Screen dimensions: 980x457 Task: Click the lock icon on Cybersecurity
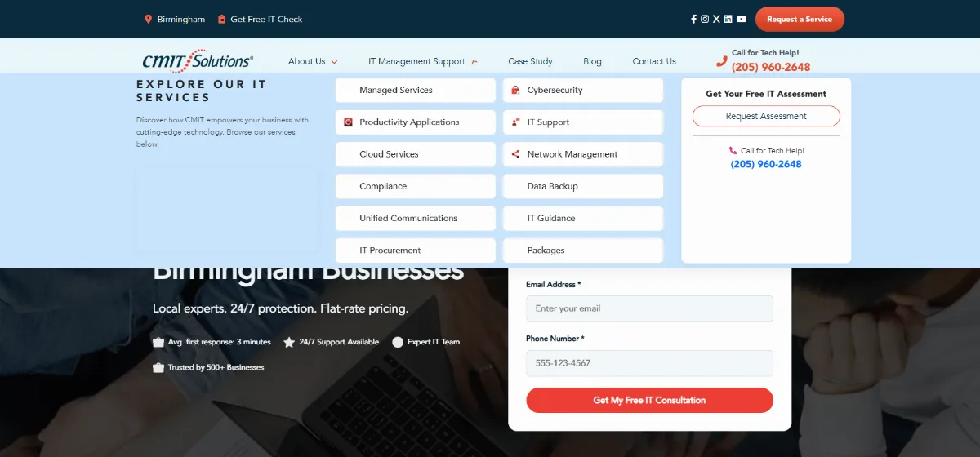click(515, 90)
